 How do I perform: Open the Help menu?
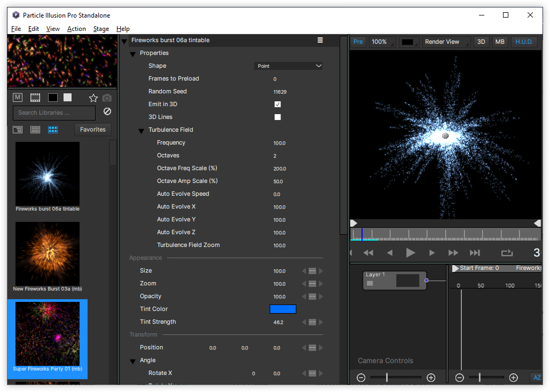[x=123, y=29]
